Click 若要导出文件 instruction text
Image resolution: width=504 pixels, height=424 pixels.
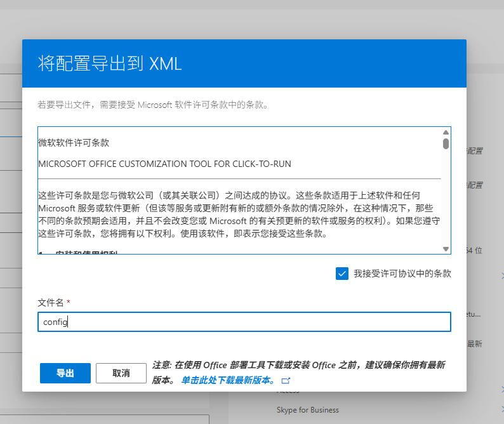pos(153,105)
